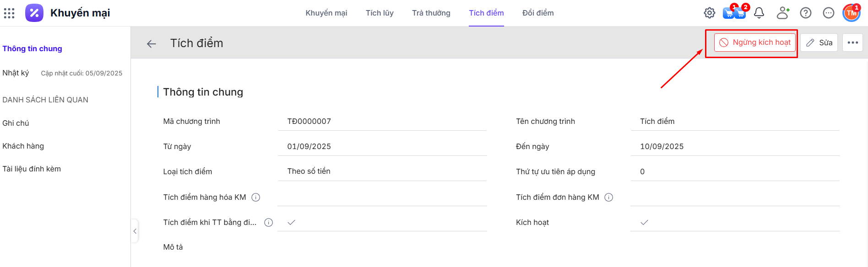Show info for Tích điểm đơn hàng KM
The image size is (868, 267).
click(609, 198)
